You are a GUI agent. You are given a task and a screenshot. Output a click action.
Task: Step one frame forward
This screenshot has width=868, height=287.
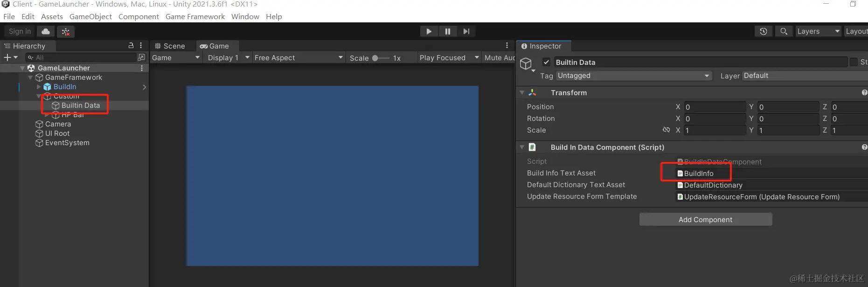pyautogui.click(x=466, y=31)
